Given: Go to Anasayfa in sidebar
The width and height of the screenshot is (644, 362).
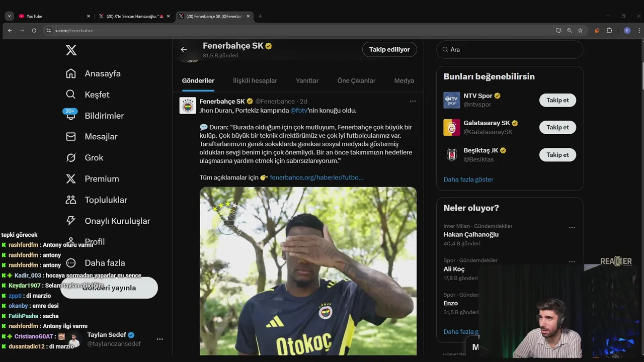Looking at the screenshot, I should (x=93, y=73).
